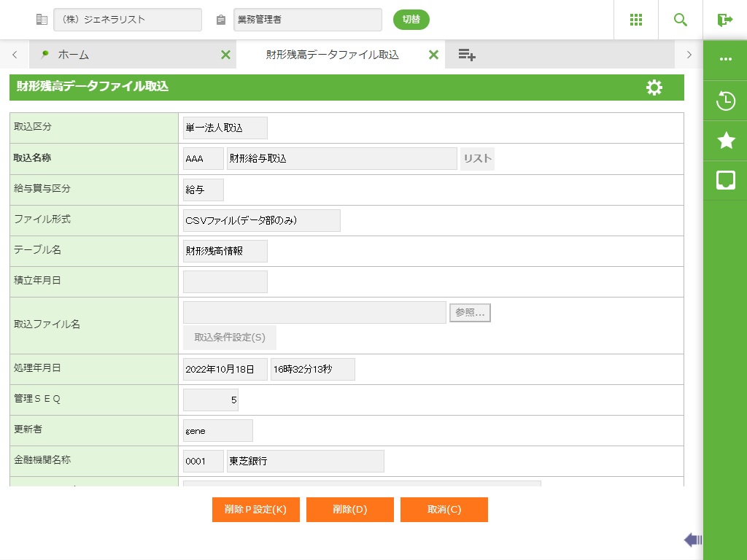Click the 削除P設定(K) button
747x560 pixels.
255,510
